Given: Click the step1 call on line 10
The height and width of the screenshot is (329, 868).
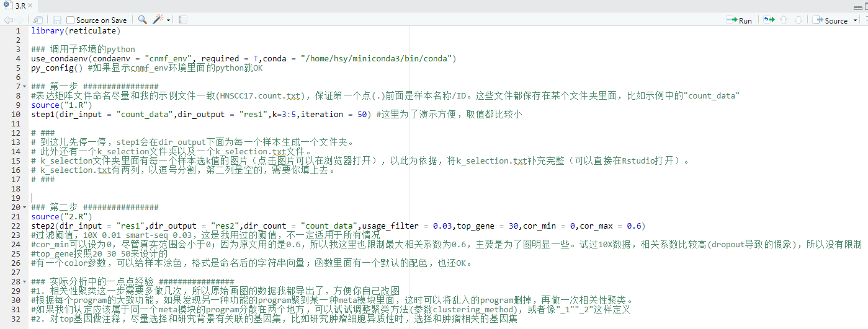Looking at the screenshot, I should [x=202, y=114].
